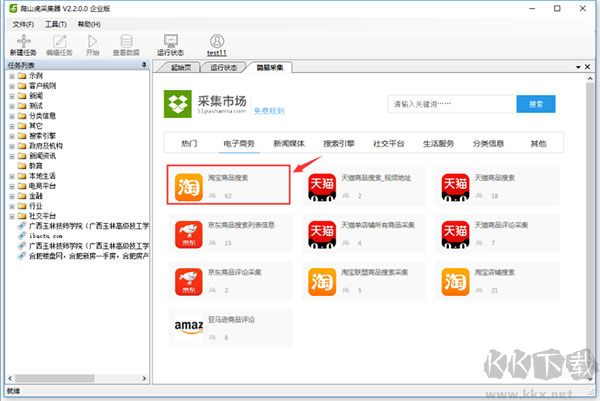Image resolution: width=600 pixels, height=401 pixels.
Task: Open the Amazon product reviews template icon
Action: (x=189, y=328)
